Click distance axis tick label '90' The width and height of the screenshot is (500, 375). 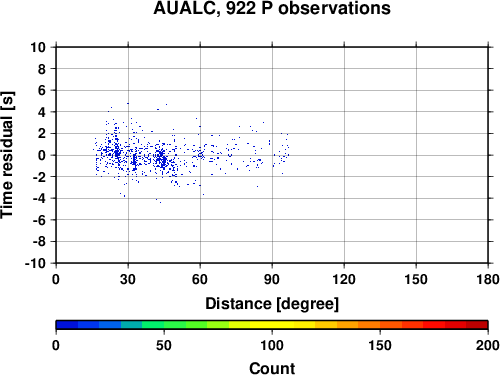click(272, 279)
